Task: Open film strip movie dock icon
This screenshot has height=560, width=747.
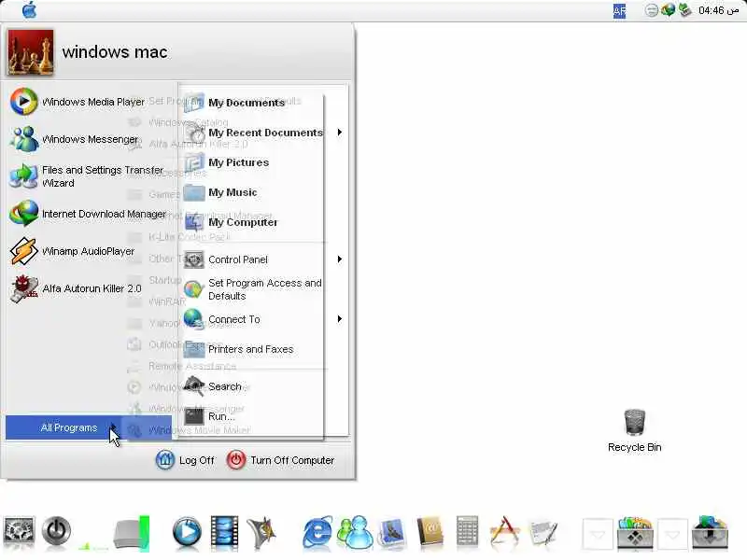Action: pyautogui.click(x=224, y=531)
